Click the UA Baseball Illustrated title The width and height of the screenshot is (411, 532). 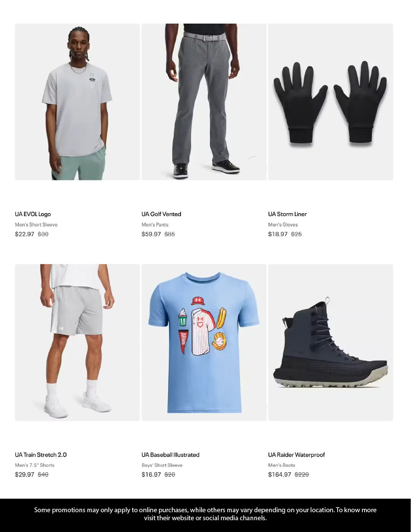[171, 455]
